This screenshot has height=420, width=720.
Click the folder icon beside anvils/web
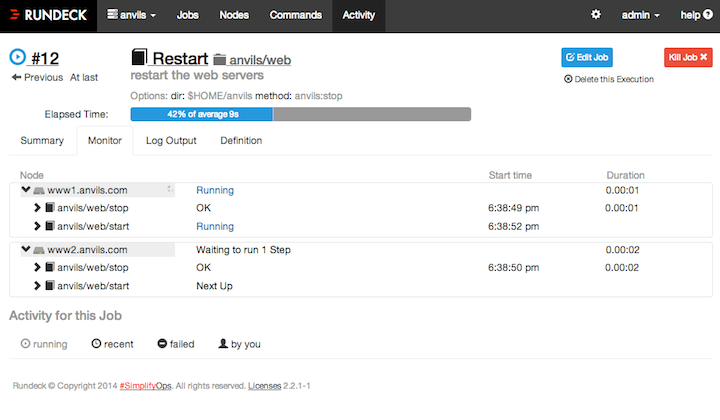pyautogui.click(x=220, y=60)
